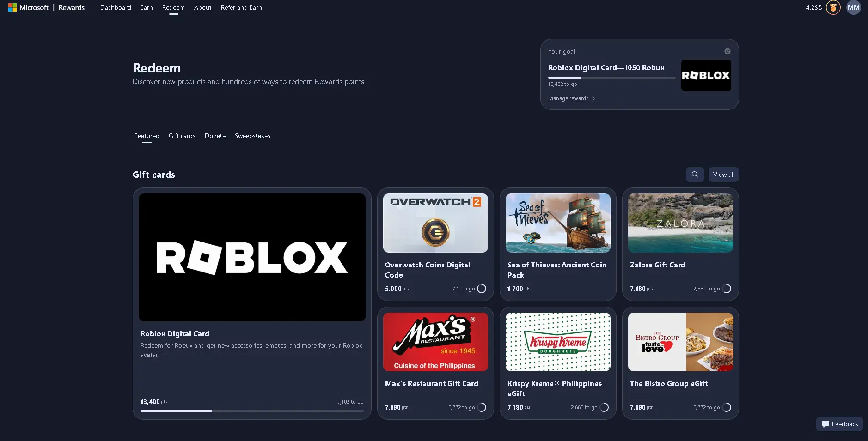Click the "The Bistro Group eGift" title
This screenshot has width=868, height=441.
click(669, 383)
